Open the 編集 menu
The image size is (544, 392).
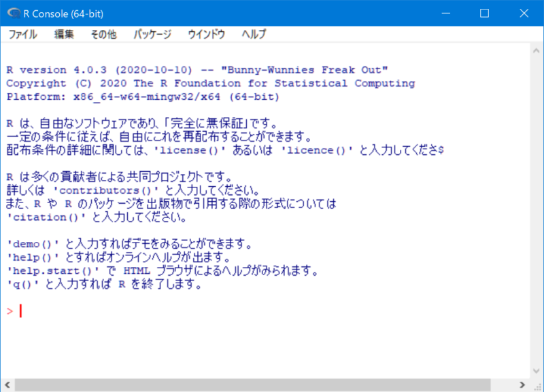tap(64, 35)
